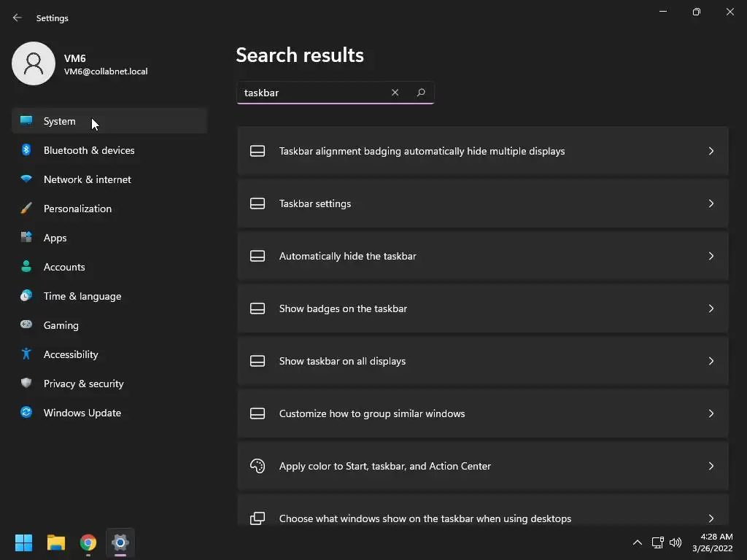The image size is (747, 560).
Task: Open Automatically hide the taskbar result
Action: click(x=347, y=256)
